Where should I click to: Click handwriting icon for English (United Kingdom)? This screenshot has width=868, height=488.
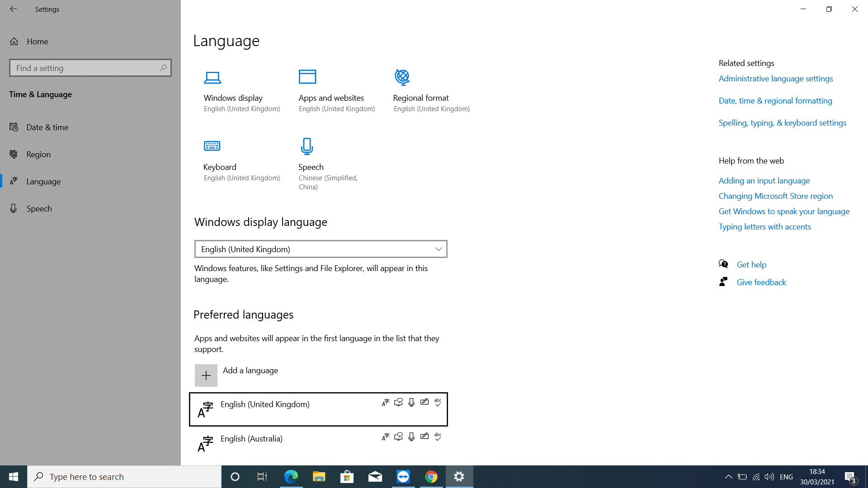[425, 402]
